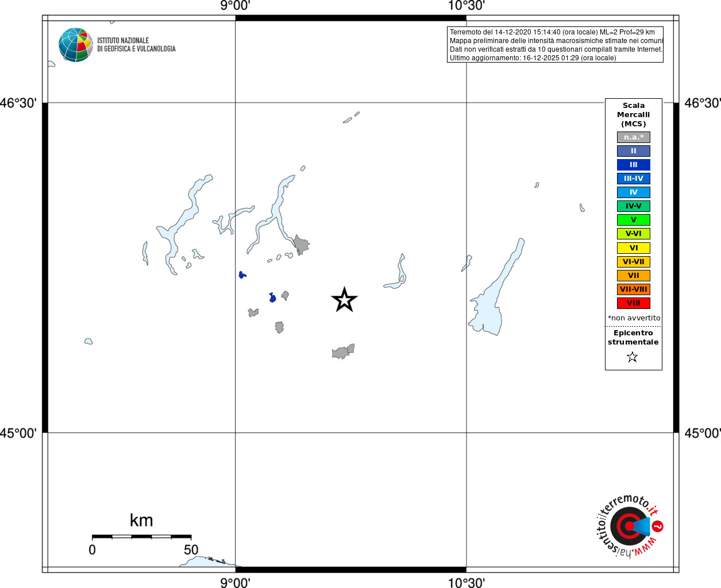Screen dimensions: 721x588
Task: Select the red VIII legend swatch
Action: point(633,303)
